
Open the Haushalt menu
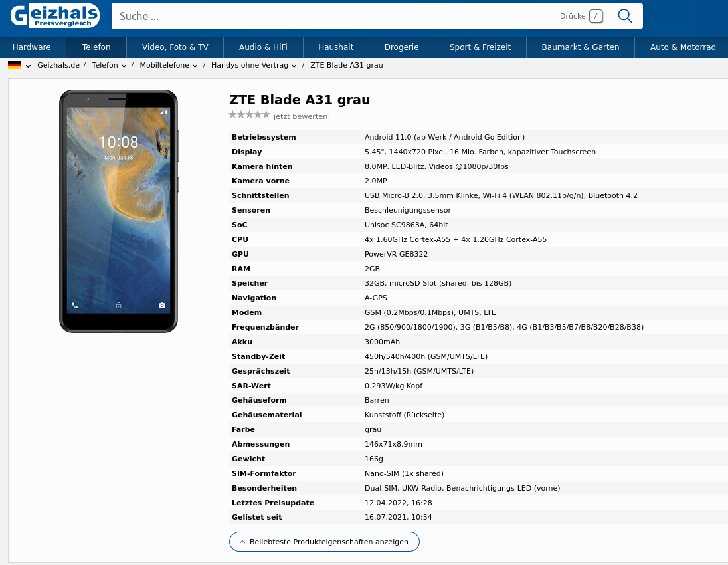pos(335,47)
